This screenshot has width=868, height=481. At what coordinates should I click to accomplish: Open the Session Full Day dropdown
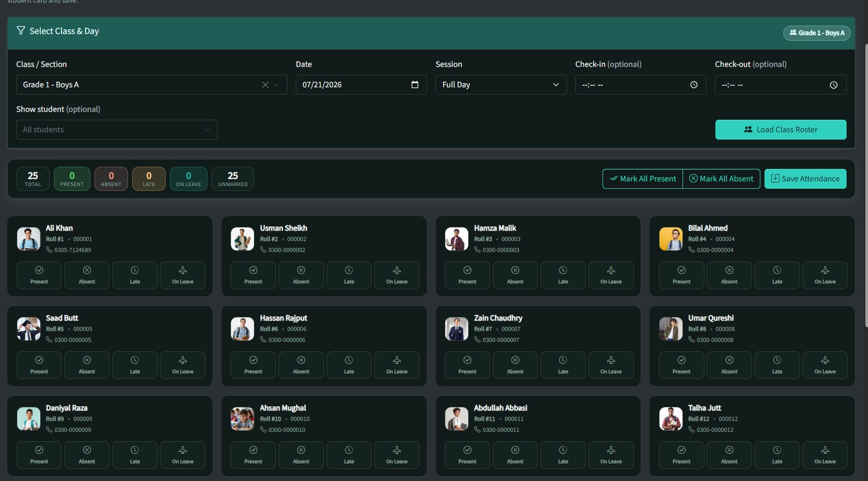pyautogui.click(x=501, y=85)
